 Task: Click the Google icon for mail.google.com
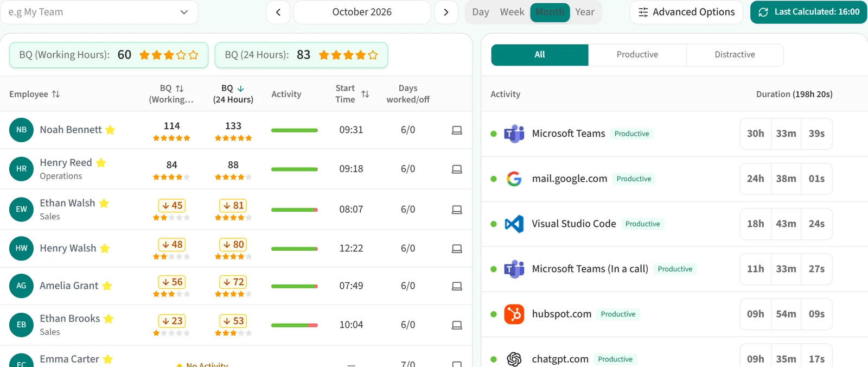coord(514,179)
